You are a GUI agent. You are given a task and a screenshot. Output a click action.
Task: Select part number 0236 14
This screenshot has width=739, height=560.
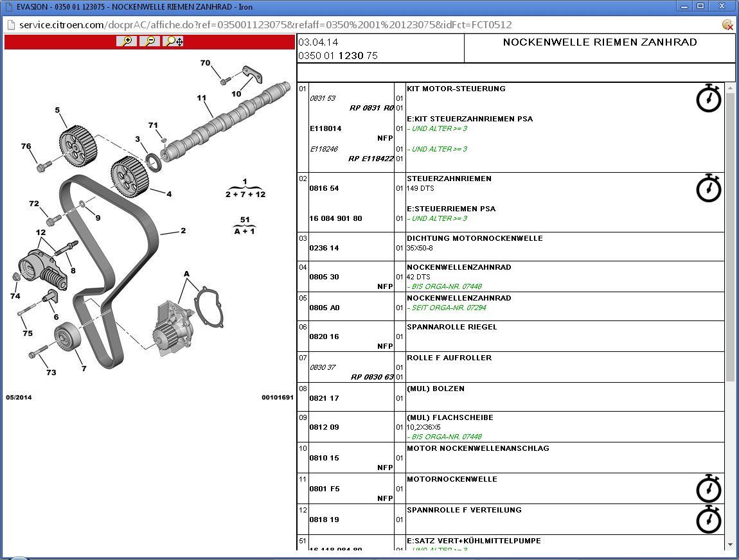click(324, 248)
